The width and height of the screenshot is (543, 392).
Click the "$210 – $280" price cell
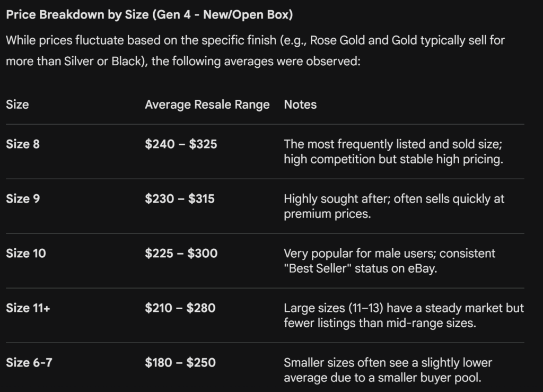[180, 308]
